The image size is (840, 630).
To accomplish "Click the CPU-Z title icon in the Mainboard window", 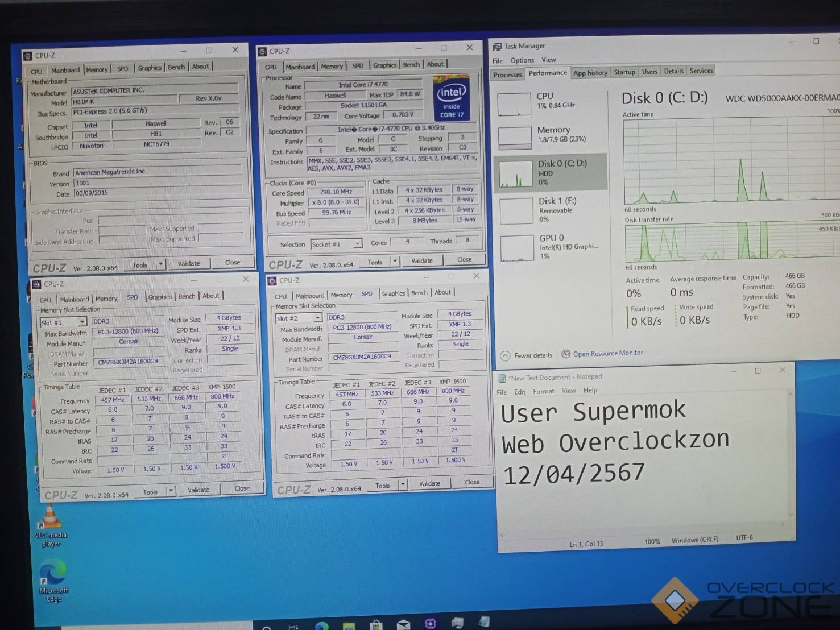I will click(27, 56).
